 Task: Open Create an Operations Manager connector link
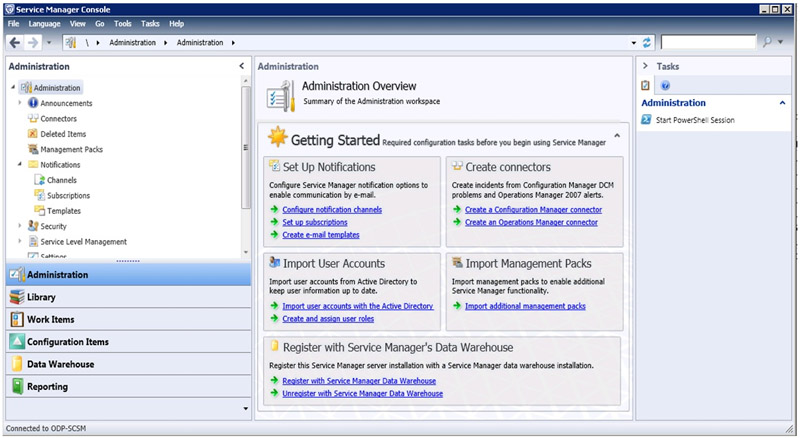pyautogui.click(x=531, y=222)
